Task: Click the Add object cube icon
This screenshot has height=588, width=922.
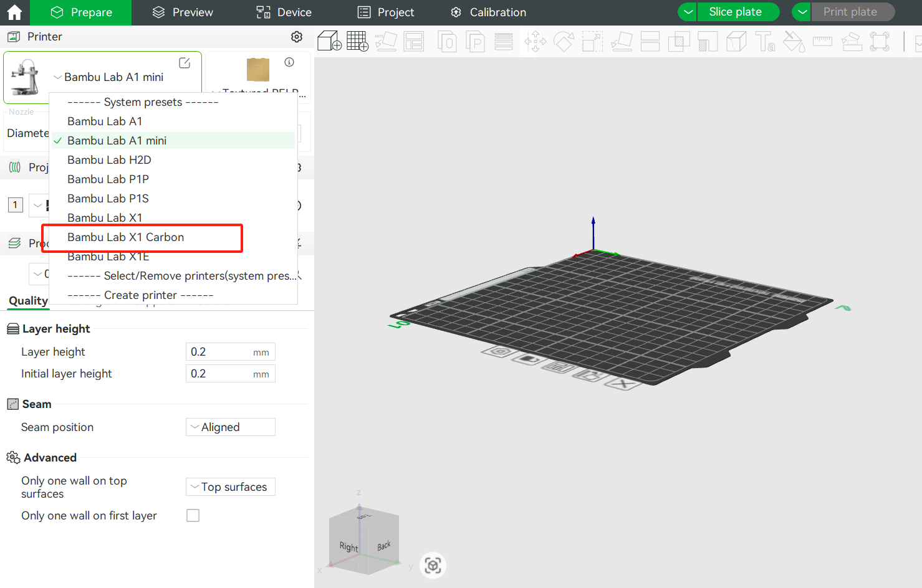Action: pos(329,42)
